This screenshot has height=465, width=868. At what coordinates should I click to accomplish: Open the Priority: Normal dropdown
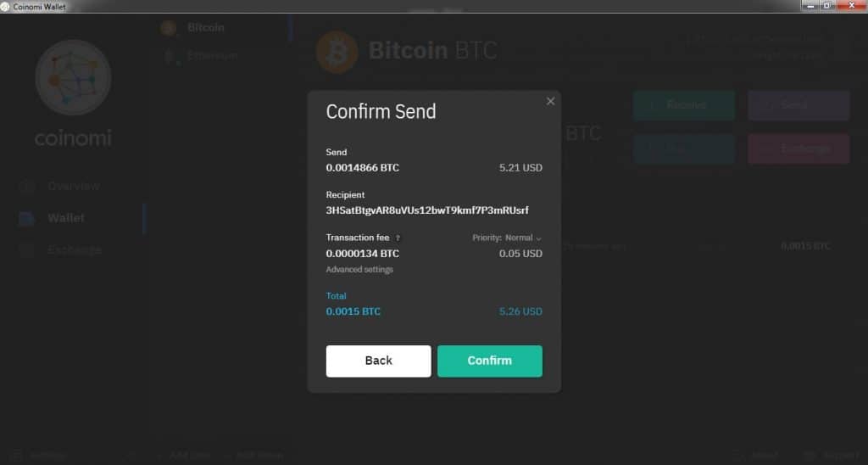click(507, 238)
